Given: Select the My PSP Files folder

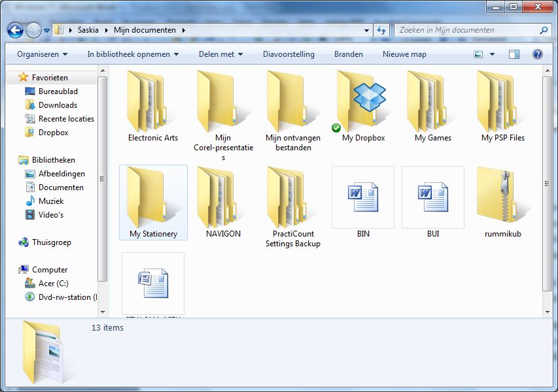Looking at the screenshot, I should coord(503,106).
